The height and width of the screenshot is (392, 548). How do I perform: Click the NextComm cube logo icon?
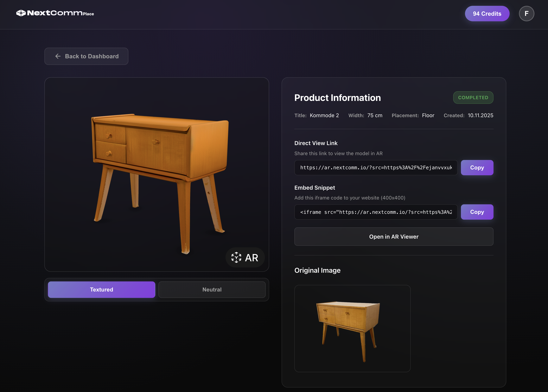[21, 13]
